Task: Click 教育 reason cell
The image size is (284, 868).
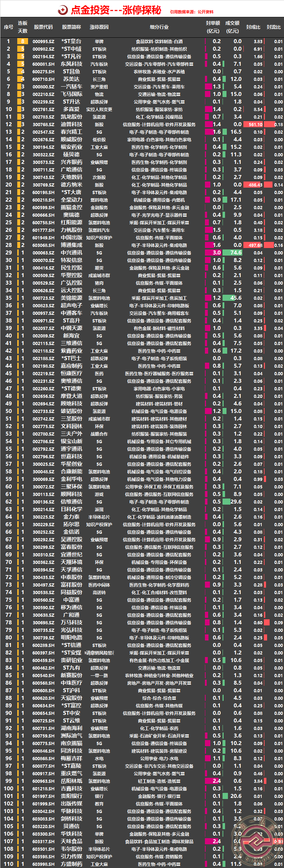Action: point(99,804)
